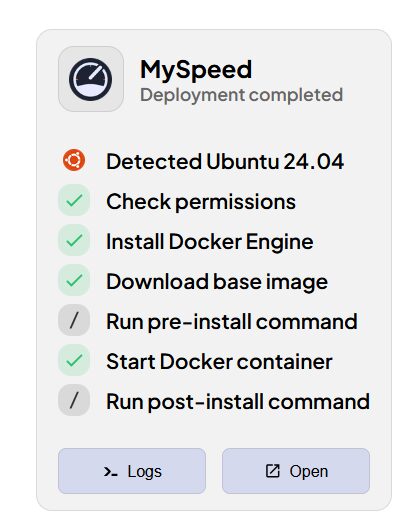The height and width of the screenshot is (515, 406).
Task: Click the Download base image step label
Action: [217, 282]
